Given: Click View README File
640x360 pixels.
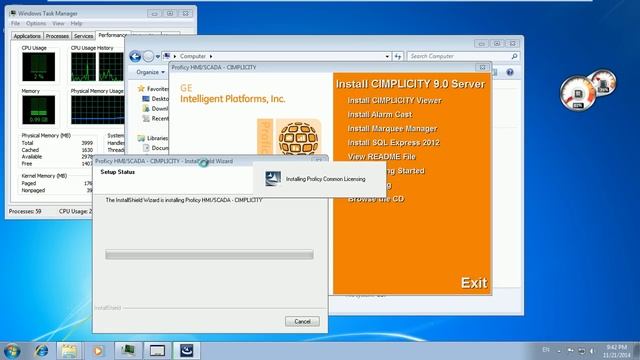Looking at the screenshot, I should click(x=381, y=157).
